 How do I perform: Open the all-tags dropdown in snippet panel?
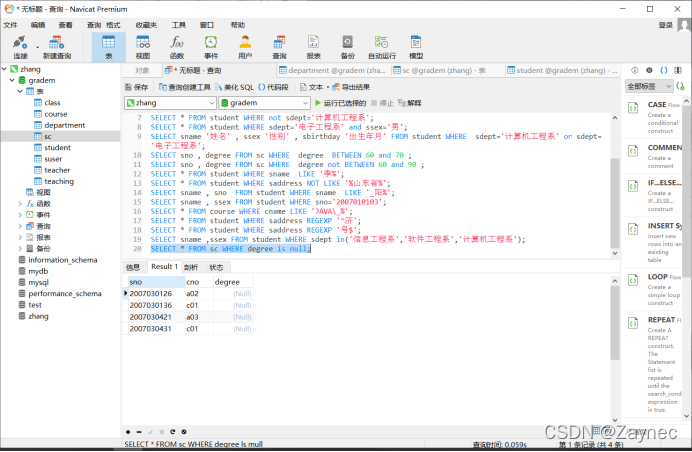point(649,86)
